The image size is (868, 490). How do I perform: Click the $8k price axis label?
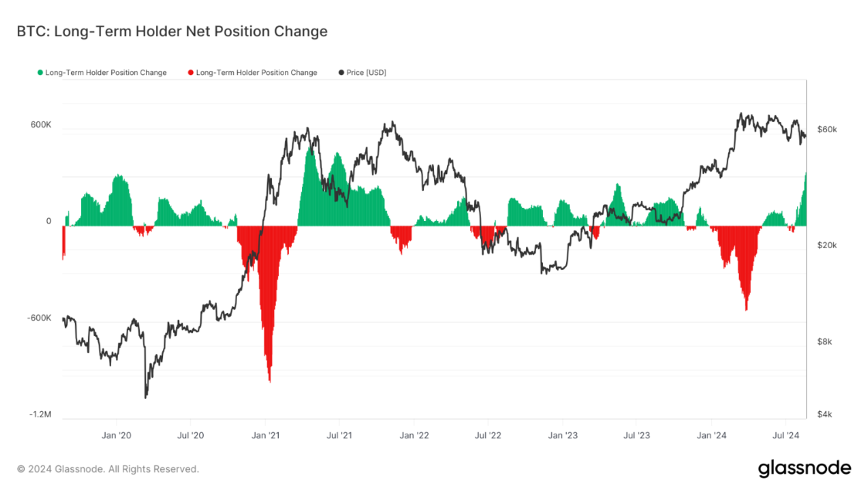pos(825,342)
